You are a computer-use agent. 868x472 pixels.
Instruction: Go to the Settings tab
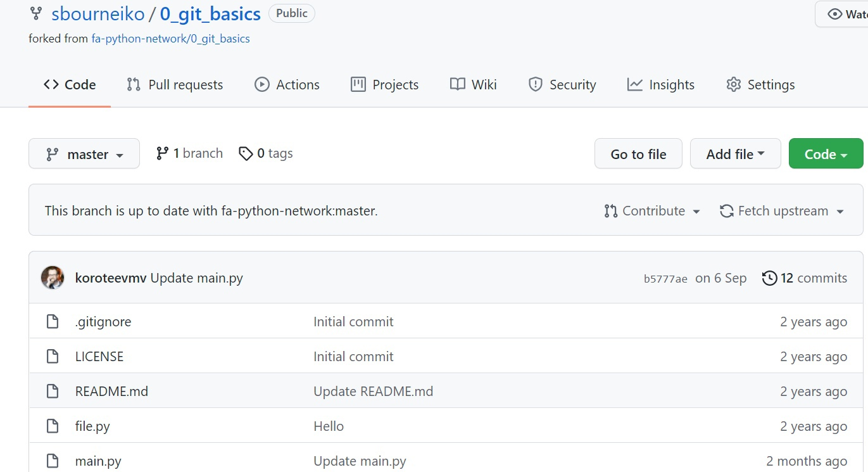click(760, 85)
